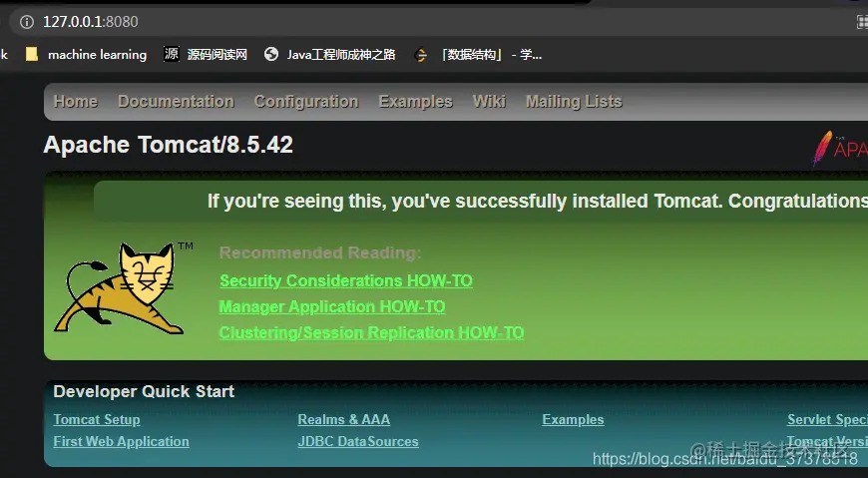Viewport: 868px width, 478px height.
Task: Open the Tomcat Setup link
Action: point(97,420)
